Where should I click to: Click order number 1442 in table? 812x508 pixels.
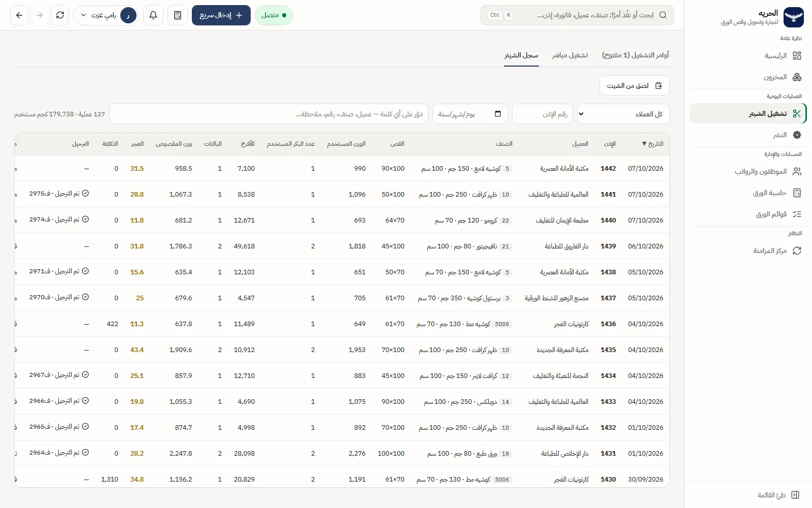(x=608, y=169)
